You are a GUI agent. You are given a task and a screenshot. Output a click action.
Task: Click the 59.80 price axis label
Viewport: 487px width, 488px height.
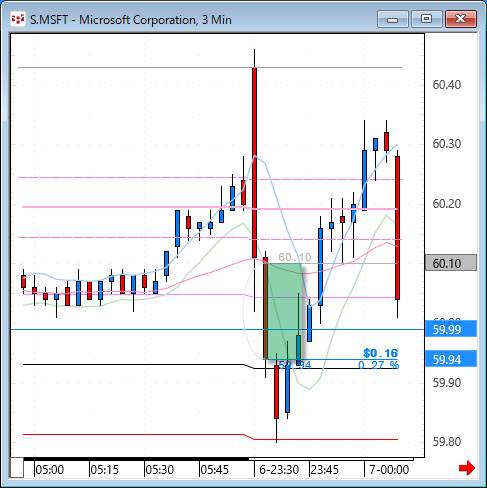pyautogui.click(x=447, y=442)
